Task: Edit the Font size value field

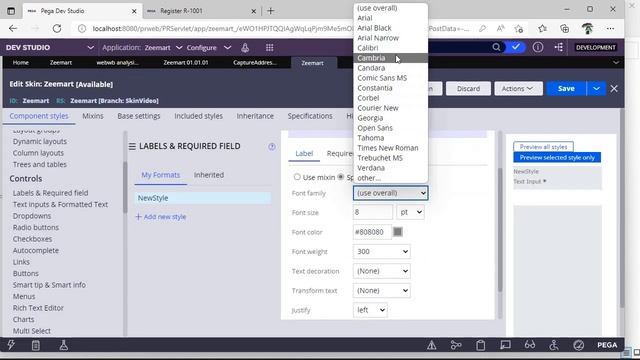Action: pos(373,212)
